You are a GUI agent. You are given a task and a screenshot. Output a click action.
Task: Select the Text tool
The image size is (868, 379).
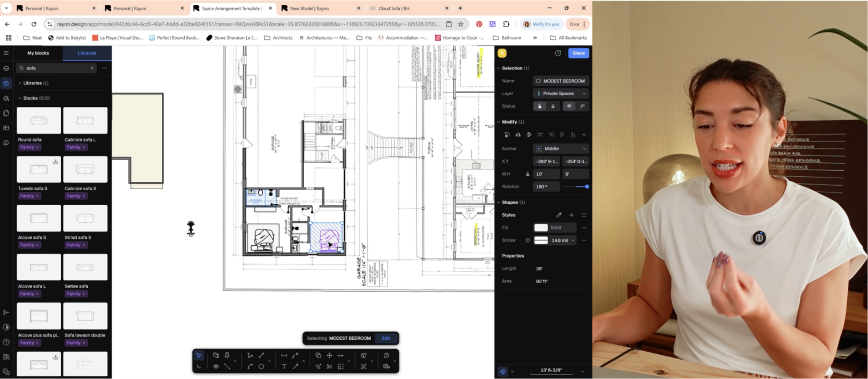(x=284, y=367)
